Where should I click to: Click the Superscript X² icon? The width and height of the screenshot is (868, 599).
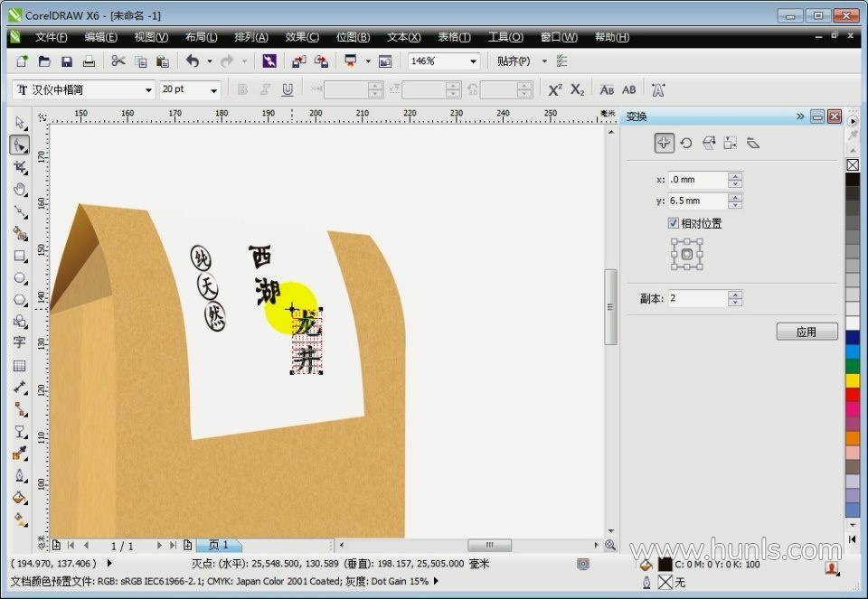pyautogui.click(x=555, y=89)
